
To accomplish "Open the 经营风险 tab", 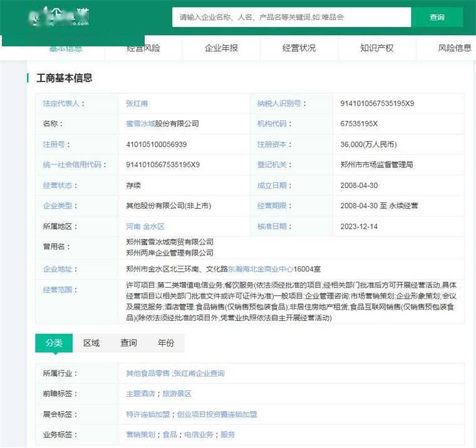I will (143, 48).
